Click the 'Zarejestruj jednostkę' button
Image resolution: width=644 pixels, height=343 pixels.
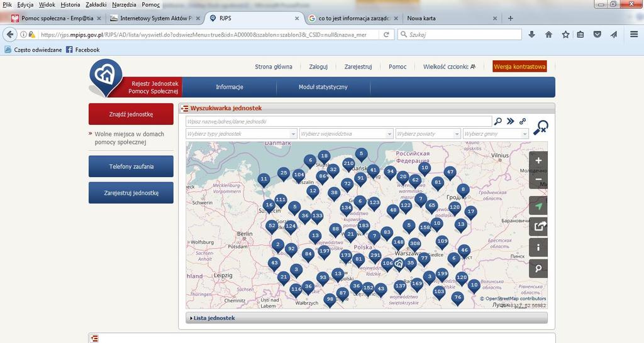pyautogui.click(x=131, y=193)
